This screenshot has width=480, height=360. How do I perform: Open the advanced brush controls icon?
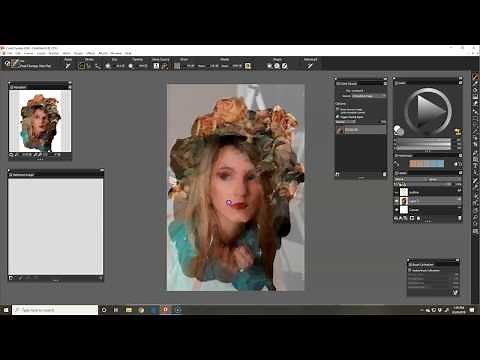click(310, 66)
